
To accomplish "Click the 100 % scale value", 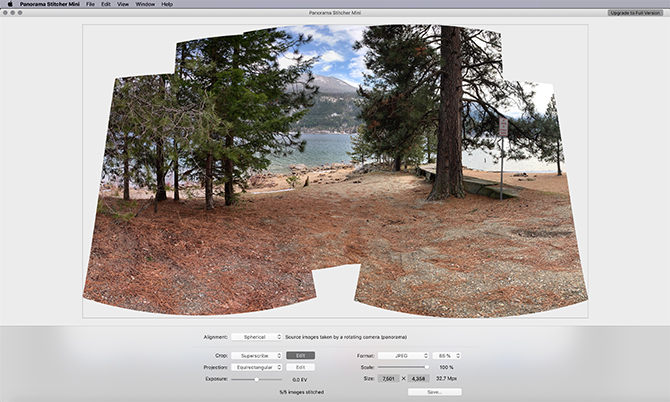I will pos(446,367).
